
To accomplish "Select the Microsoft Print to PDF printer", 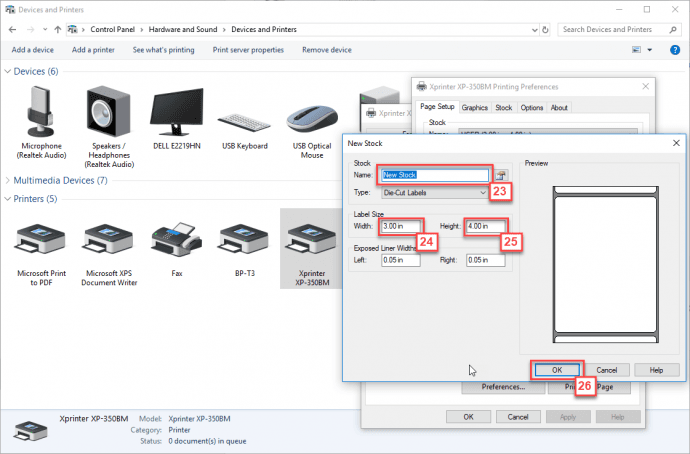I will click(41, 240).
